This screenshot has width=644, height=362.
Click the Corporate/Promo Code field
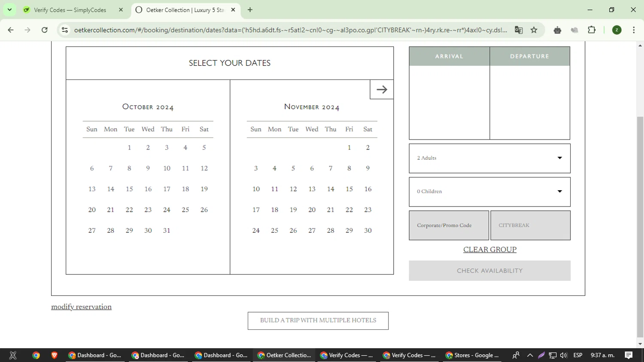[449, 225]
